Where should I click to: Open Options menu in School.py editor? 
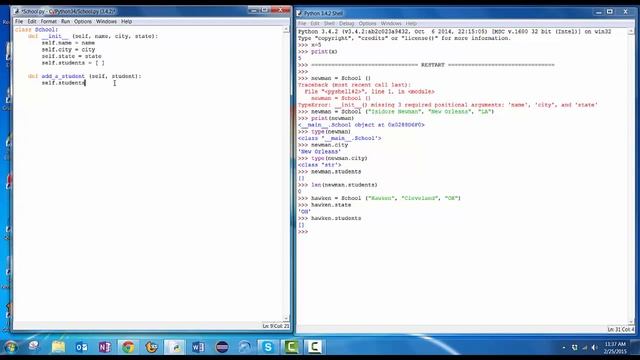(83, 22)
